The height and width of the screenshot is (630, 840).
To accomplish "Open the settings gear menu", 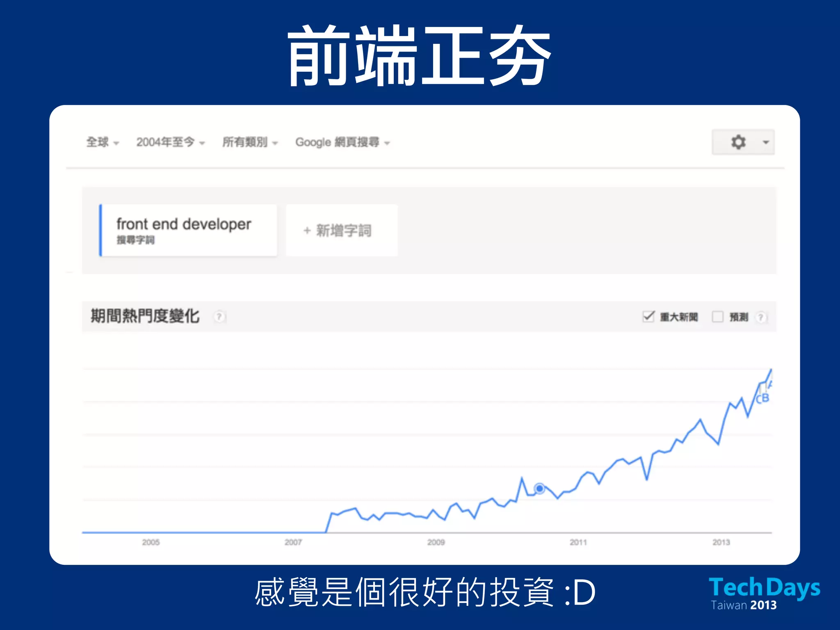I will (x=738, y=142).
